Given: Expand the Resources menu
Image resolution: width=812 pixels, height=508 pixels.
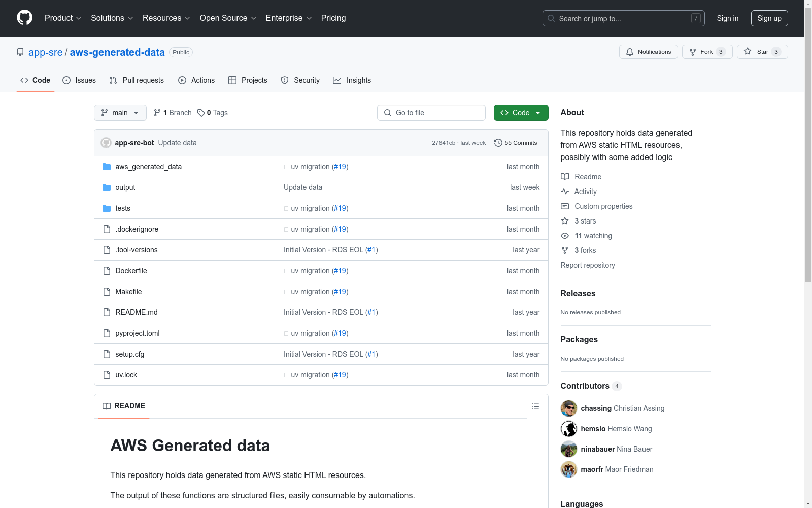Looking at the screenshot, I should click(166, 18).
